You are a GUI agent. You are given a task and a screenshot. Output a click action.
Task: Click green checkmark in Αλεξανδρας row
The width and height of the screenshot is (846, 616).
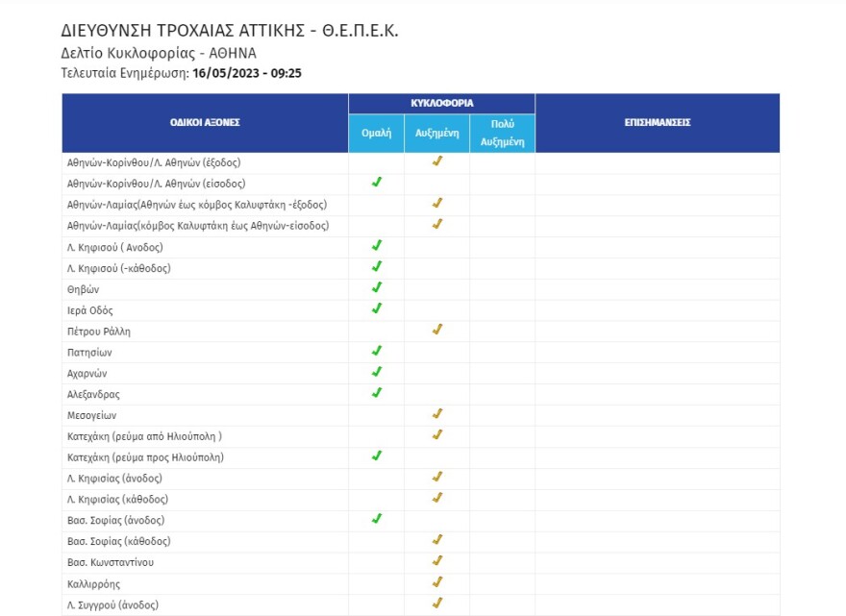tap(377, 393)
